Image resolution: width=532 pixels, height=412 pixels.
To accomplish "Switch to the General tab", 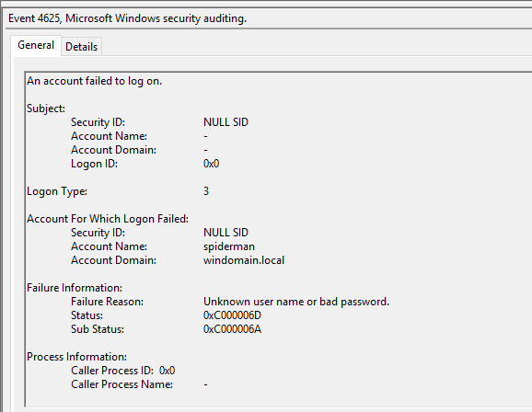I will (36, 45).
